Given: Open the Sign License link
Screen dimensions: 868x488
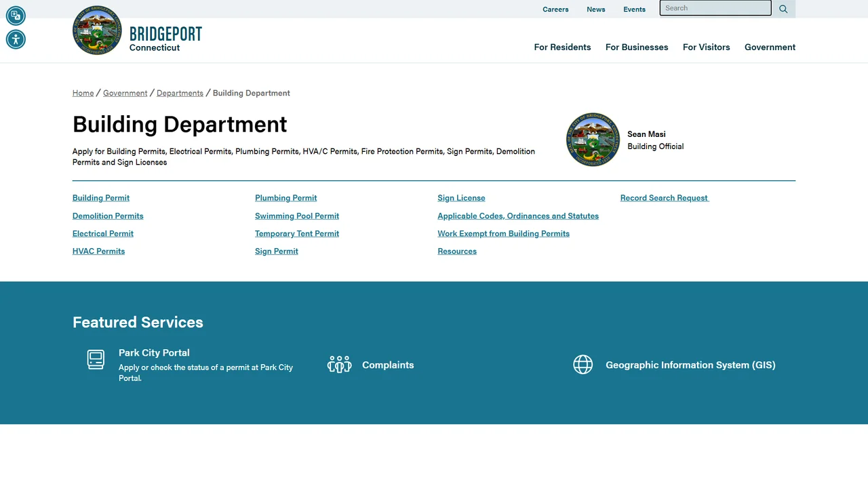Looking at the screenshot, I should (x=461, y=198).
